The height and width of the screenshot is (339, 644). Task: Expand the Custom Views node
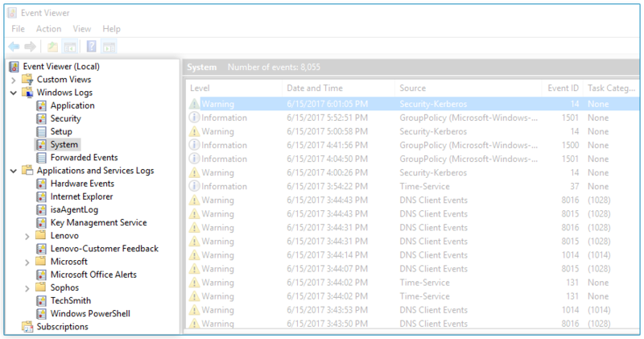pyautogui.click(x=14, y=80)
